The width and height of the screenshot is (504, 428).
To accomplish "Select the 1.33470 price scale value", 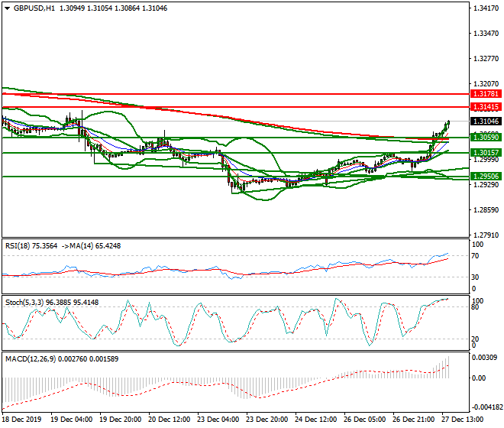I will pyautogui.click(x=486, y=34).
